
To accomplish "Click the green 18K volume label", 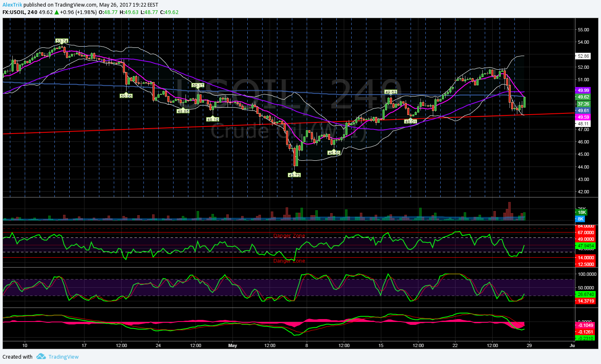I will click(x=581, y=212).
